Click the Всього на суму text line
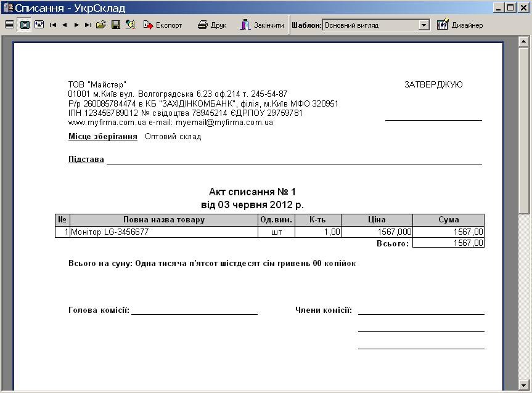Viewport: 532px width, 393px height. 212,264
